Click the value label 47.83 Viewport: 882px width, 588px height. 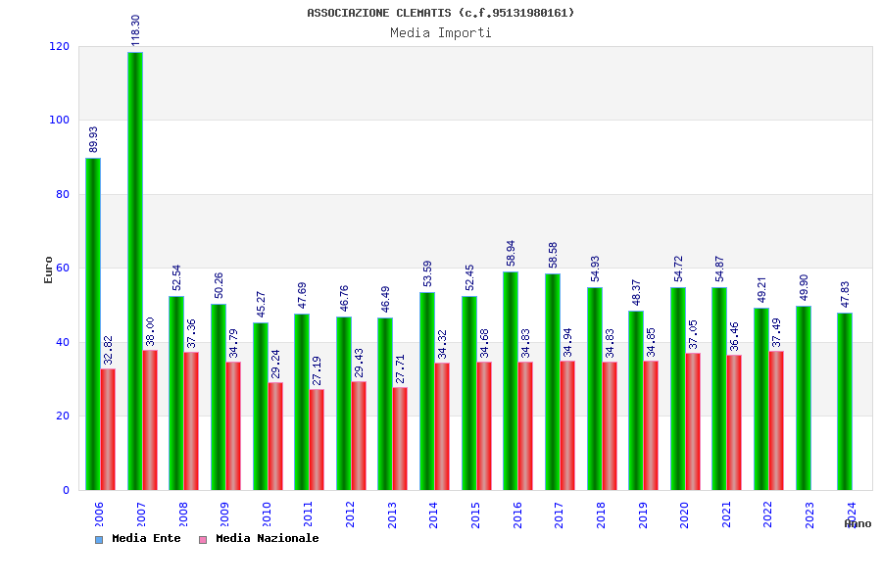point(845,294)
